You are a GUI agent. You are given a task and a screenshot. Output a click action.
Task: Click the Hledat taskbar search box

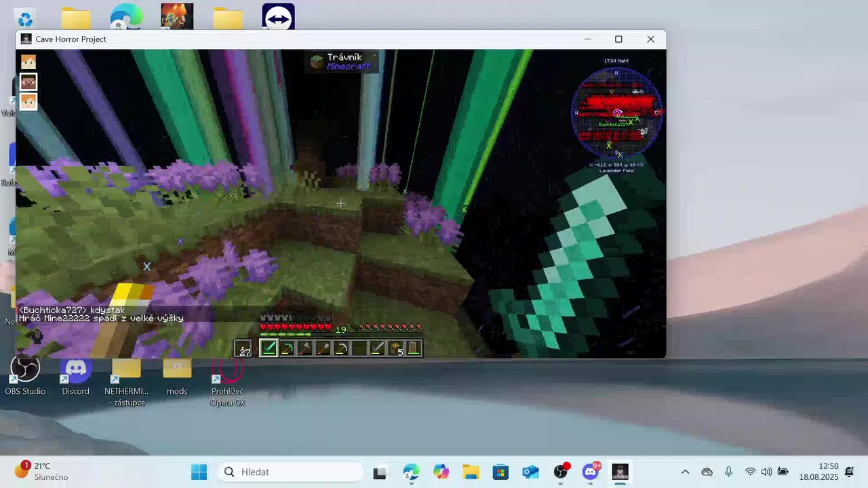[292, 472]
